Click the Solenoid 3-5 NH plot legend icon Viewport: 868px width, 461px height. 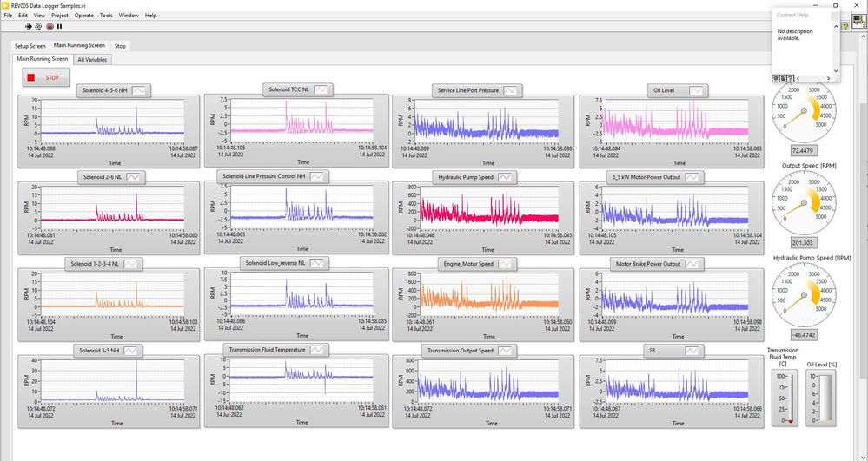coord(130,351)
